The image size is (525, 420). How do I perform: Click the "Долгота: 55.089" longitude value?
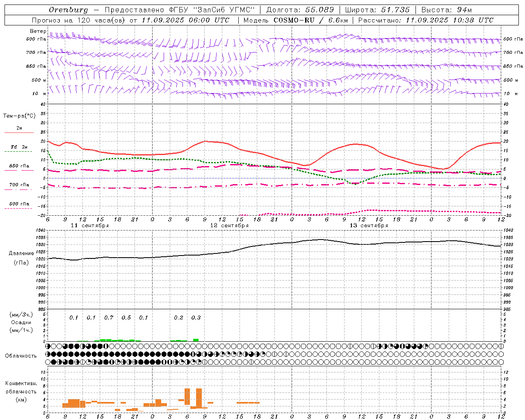300,10
